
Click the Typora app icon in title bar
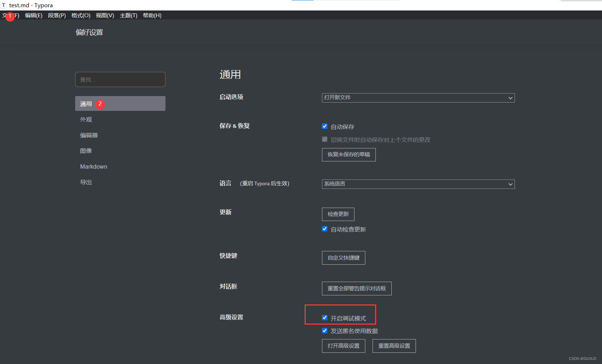point(4,5)
